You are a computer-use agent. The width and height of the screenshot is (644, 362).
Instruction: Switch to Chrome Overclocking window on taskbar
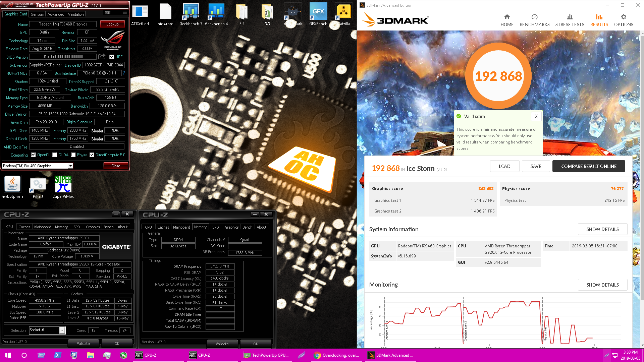(336, 355)
